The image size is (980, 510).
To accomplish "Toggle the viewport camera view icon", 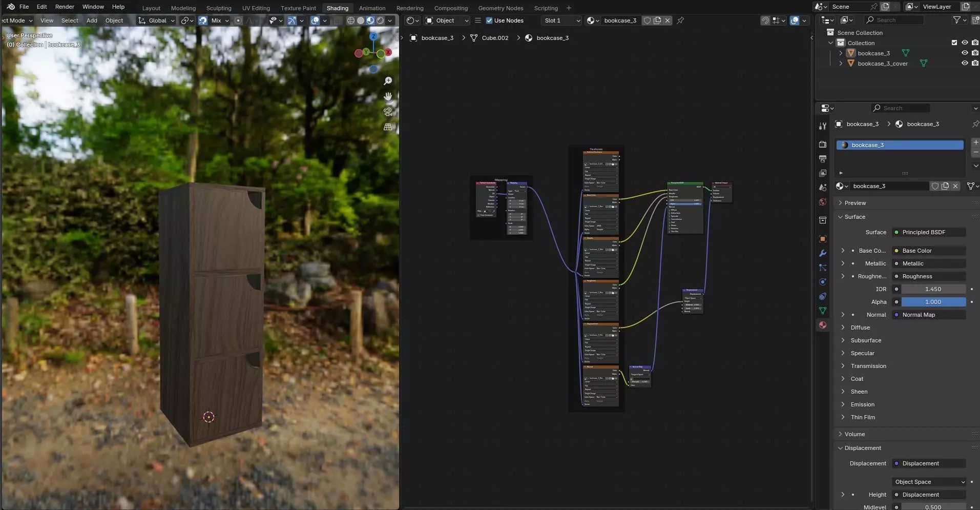I will (x=388, y=112).
